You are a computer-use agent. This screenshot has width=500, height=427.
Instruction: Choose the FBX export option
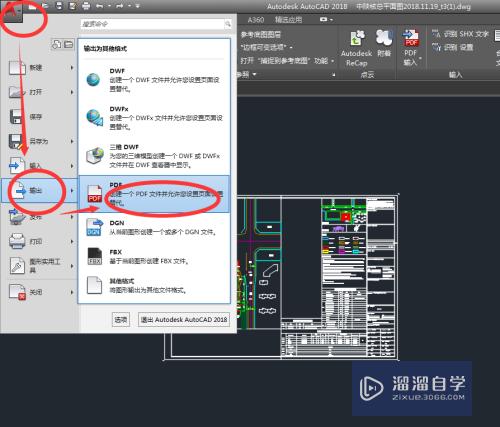click(x=154, y=257)
